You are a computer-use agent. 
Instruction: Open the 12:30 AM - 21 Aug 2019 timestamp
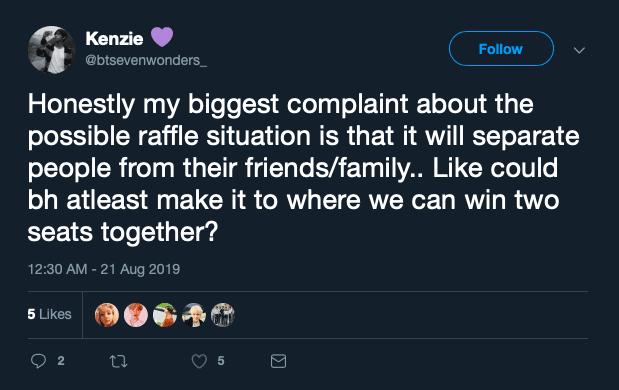[x=104, y=269]
